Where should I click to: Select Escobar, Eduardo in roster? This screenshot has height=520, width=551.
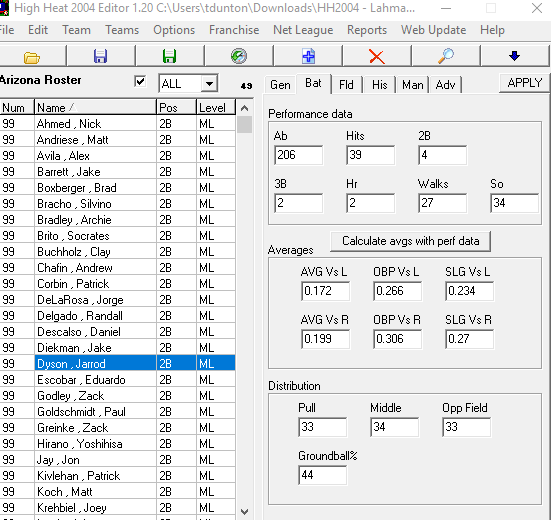117,380
